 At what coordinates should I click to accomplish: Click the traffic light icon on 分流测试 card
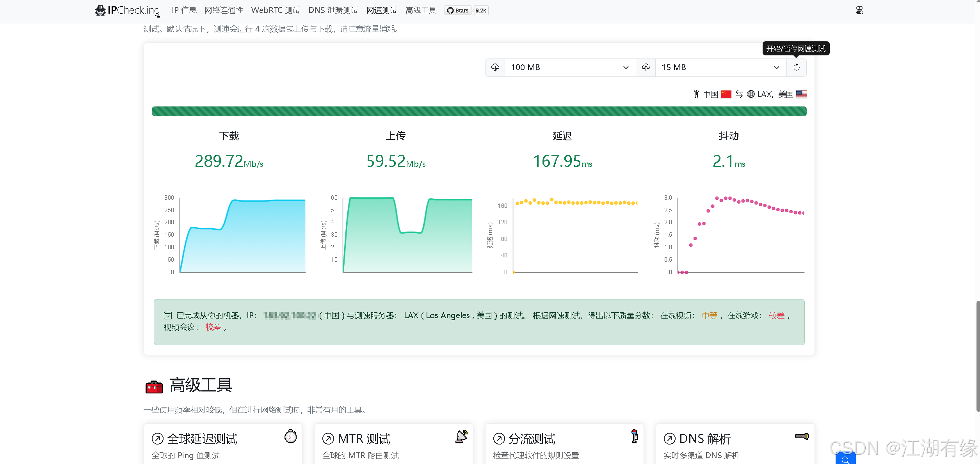(x=635, y=436)
